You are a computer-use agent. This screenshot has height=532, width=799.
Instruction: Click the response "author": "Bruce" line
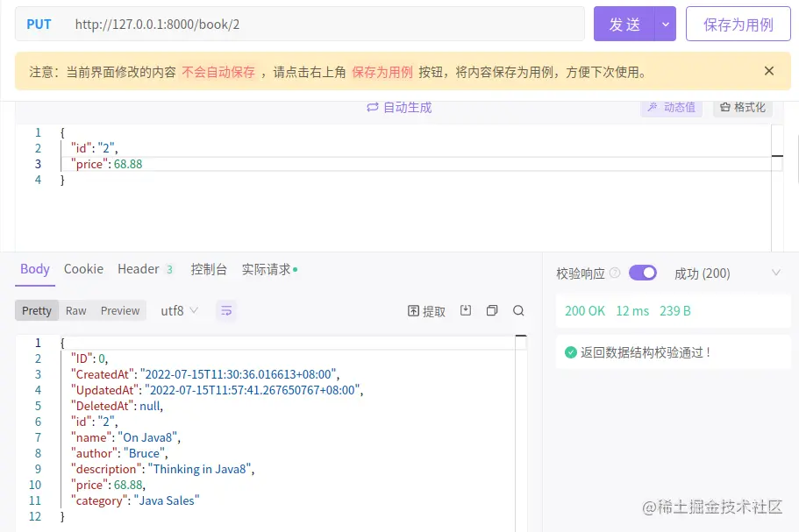(x=118, y=453)
